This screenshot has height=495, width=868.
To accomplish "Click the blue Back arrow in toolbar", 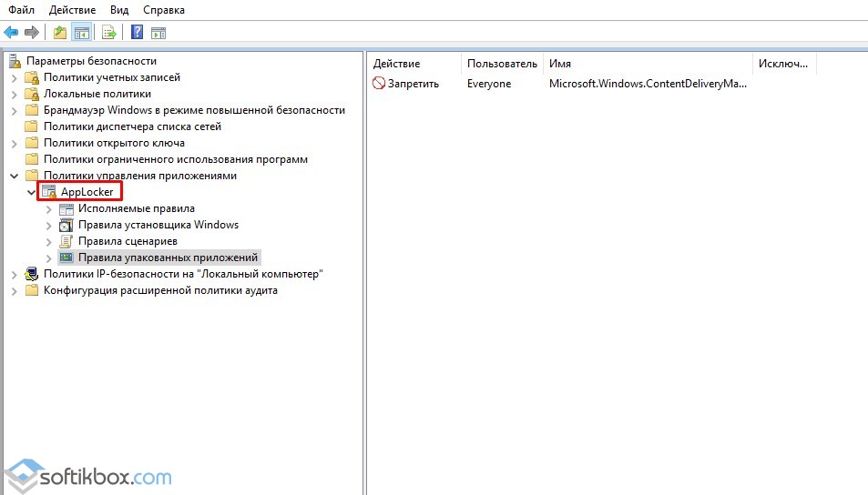I will (x=11, y=33).
